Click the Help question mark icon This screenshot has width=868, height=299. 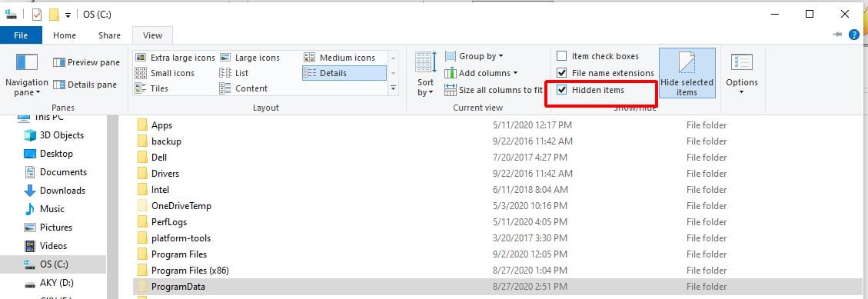point(854,35)
